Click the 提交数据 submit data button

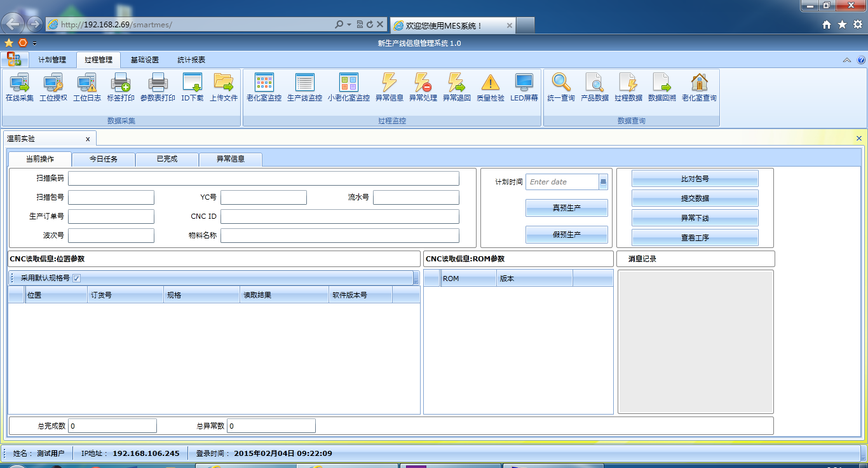(695, 198)
